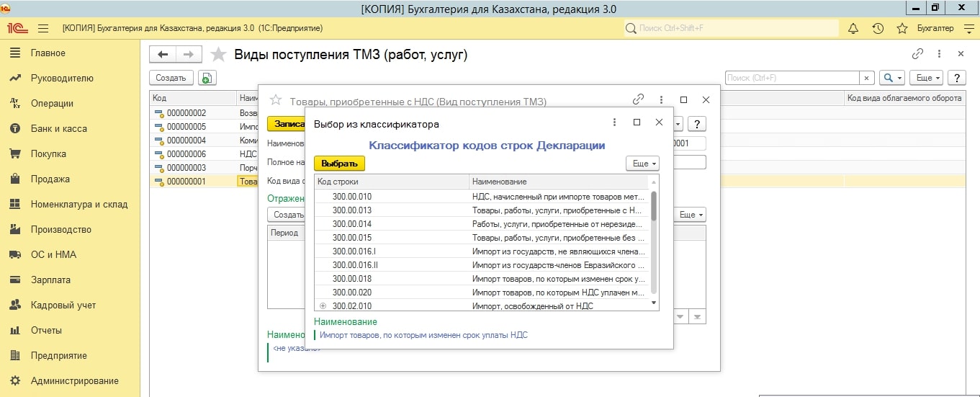Click the copy link icon in list header

tap(917, 54)
